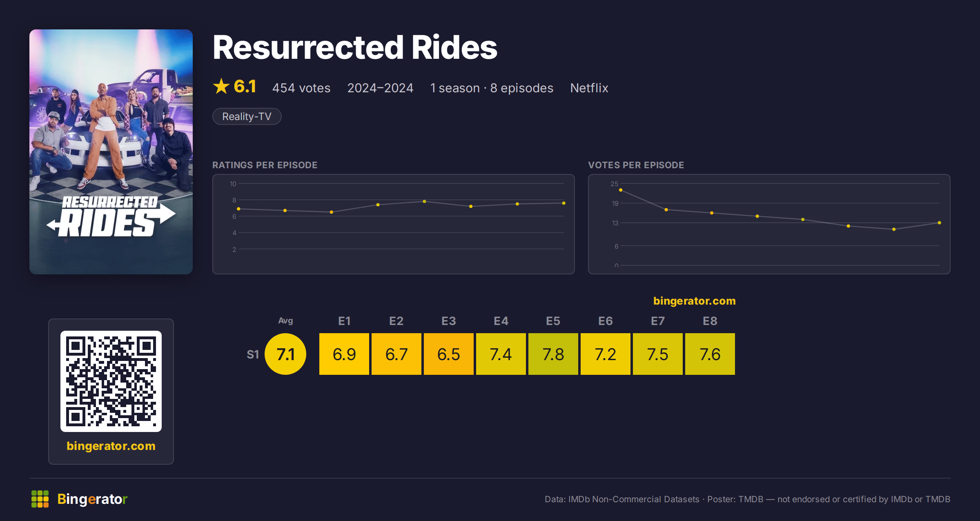Open the Resurrected Rides poster thumbnail
Screen dimensions: 980x521
[111, 152]
